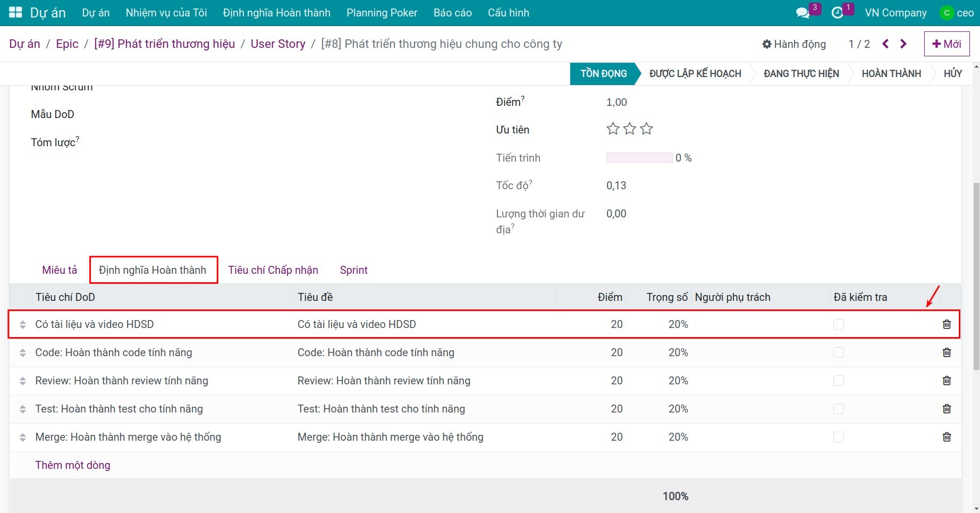
Task: Open the apps grid home menu
Action: (15, 13)
